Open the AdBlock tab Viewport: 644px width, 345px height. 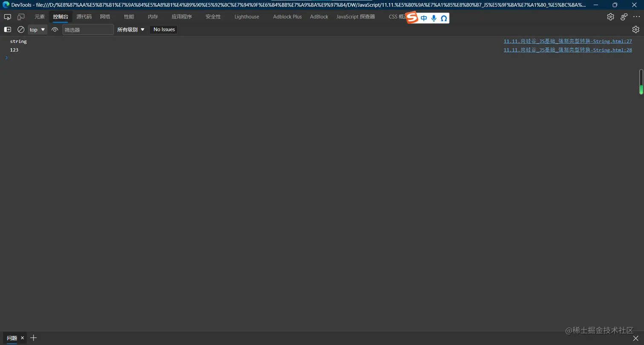point(319,17)
